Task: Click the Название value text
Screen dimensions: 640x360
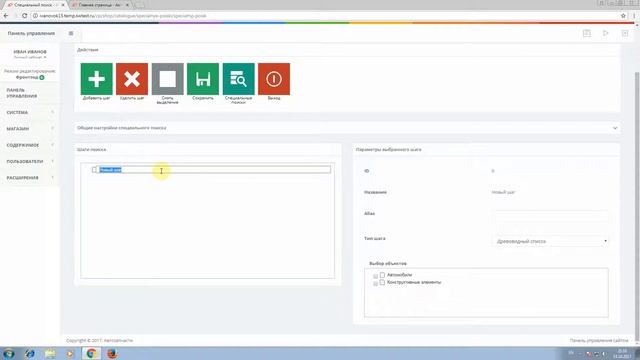Action: pyautogui.click(x=503, y=192)
